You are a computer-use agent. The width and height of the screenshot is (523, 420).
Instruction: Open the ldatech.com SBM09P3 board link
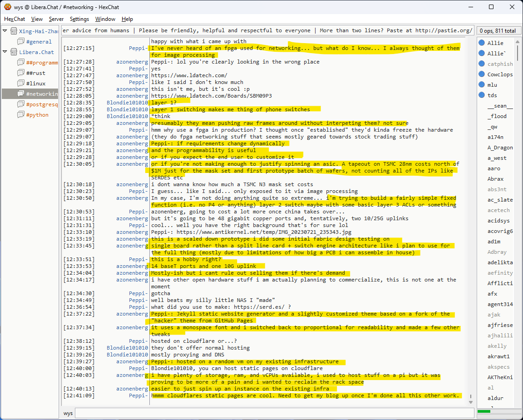click(211, 96)
